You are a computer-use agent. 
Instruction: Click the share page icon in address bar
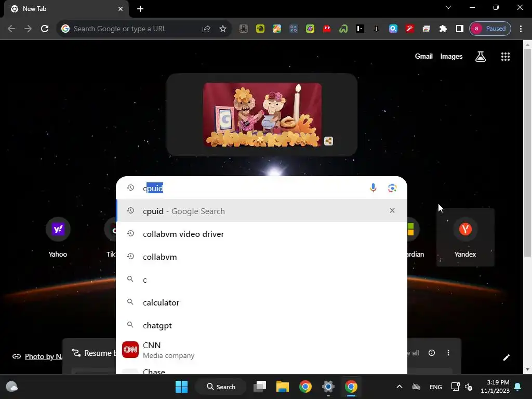[206, 29]
